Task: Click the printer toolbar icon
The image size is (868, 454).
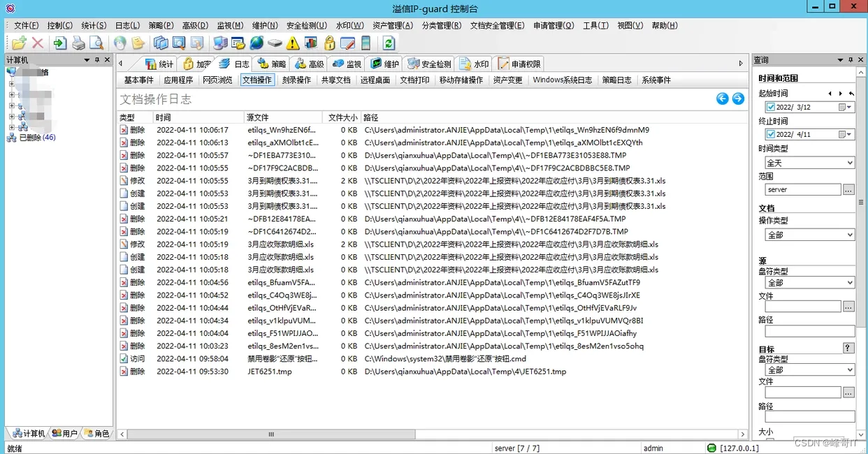Action: [78, 43]
